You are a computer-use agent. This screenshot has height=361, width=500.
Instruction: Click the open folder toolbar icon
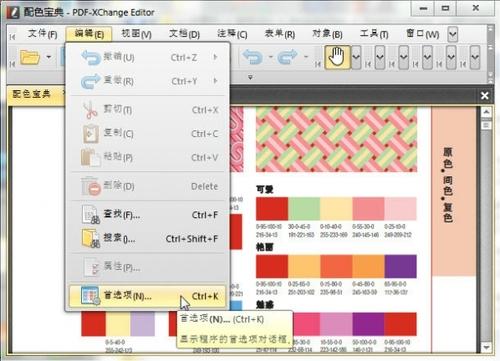30,57
